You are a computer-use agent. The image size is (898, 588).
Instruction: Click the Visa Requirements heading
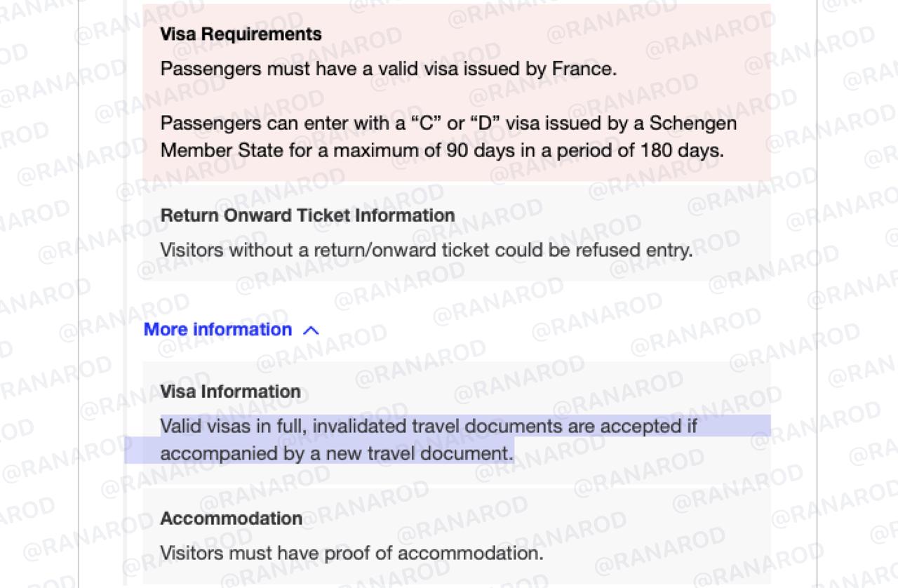click(x=241, y=34)
